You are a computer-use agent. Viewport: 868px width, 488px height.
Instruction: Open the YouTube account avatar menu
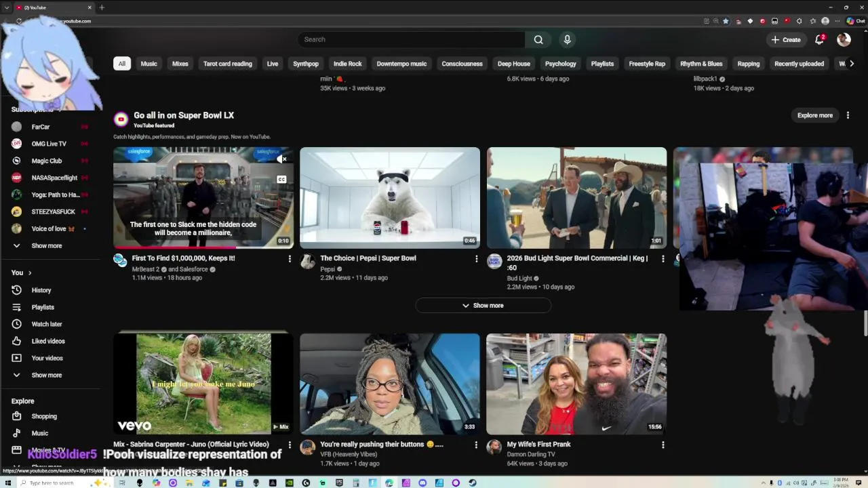pos(844,39)
